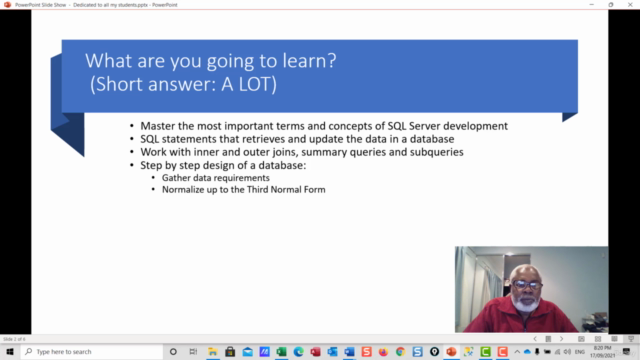This screenshot has height=360, width=640.
Task: Open Cortana circle icon
Action: pyautogui.click(x=173, y=351)
